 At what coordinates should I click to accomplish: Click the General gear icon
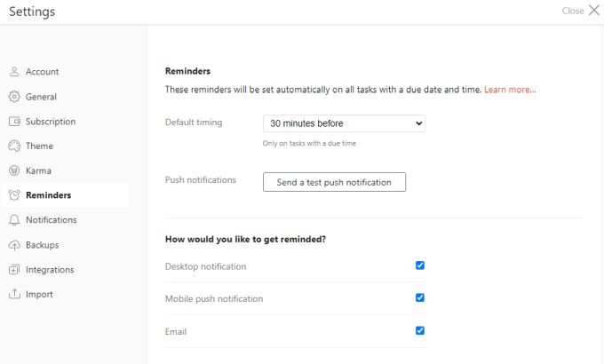click(14, 97)
